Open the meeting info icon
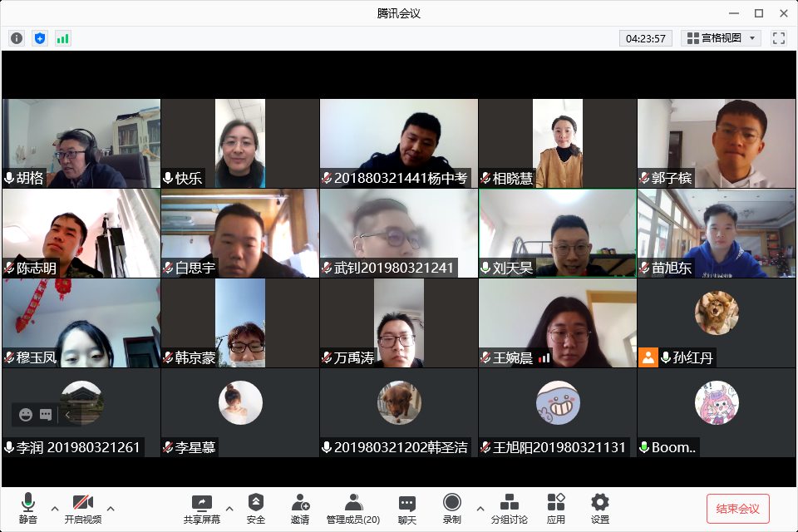This screenshot has height=532, width=798. 17,38
